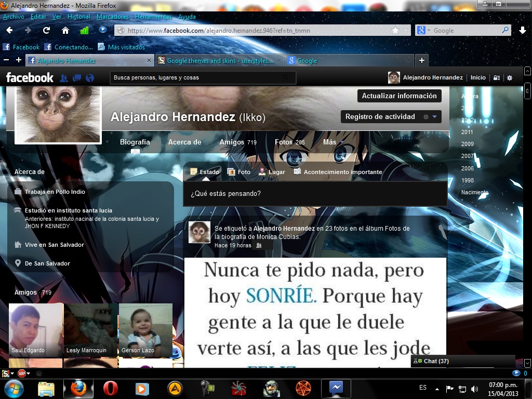
Task: Open Facebook messages icon
Action: (x=77, y=78)
